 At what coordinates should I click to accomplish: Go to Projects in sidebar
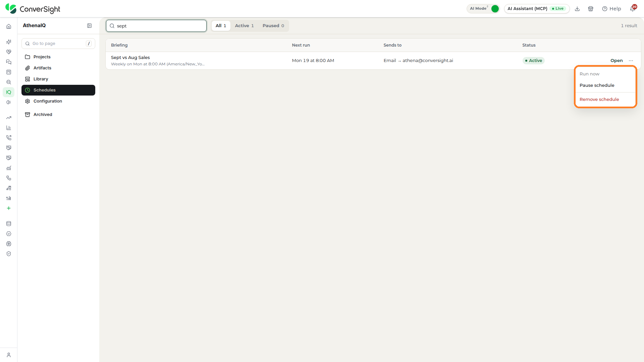(58, 57)
